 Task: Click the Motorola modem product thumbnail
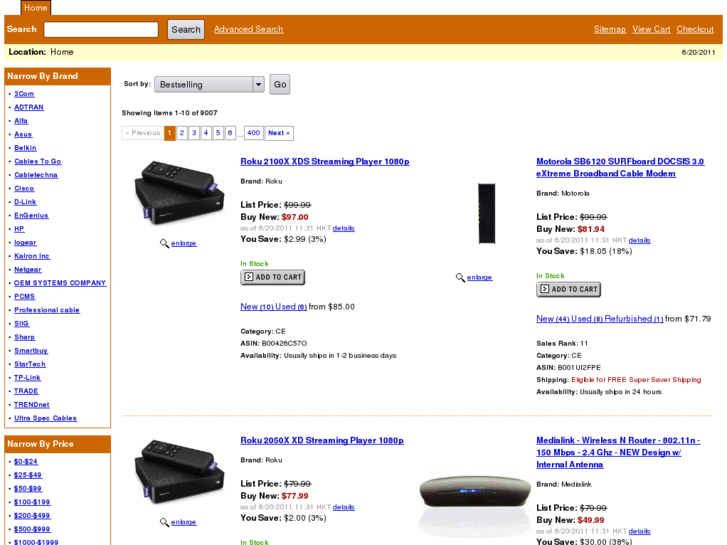click(x=486, y=213)
